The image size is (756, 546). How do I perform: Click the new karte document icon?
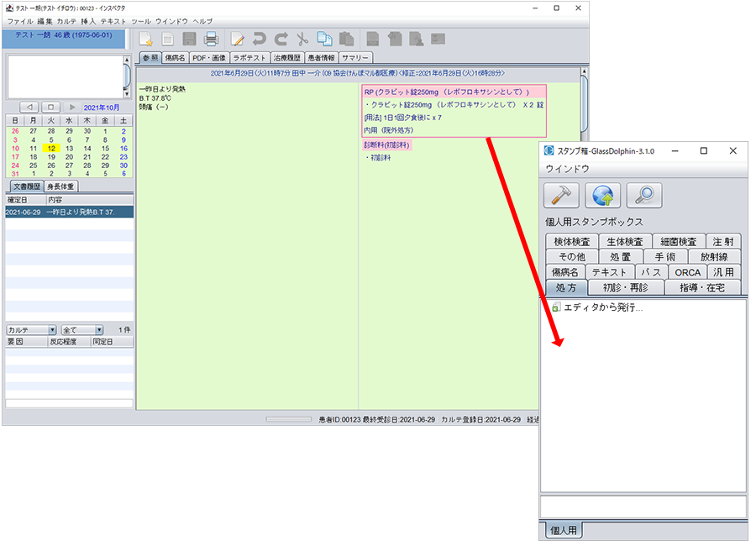[146, 39]
